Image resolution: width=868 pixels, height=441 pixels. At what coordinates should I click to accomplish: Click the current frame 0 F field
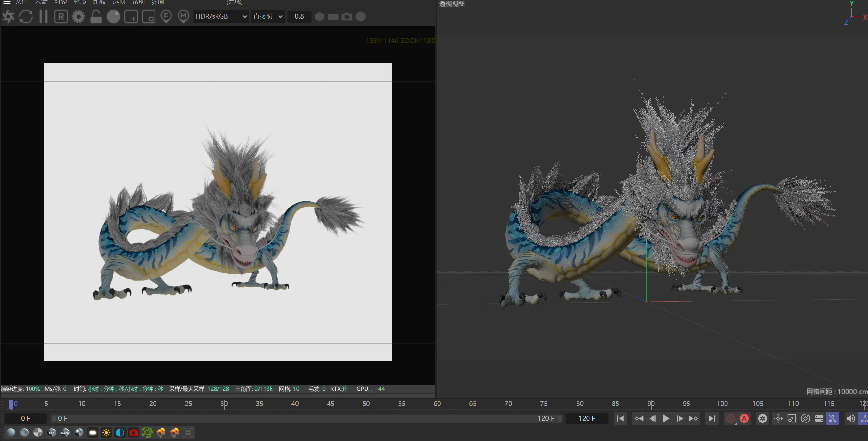[x=26, y=418]
